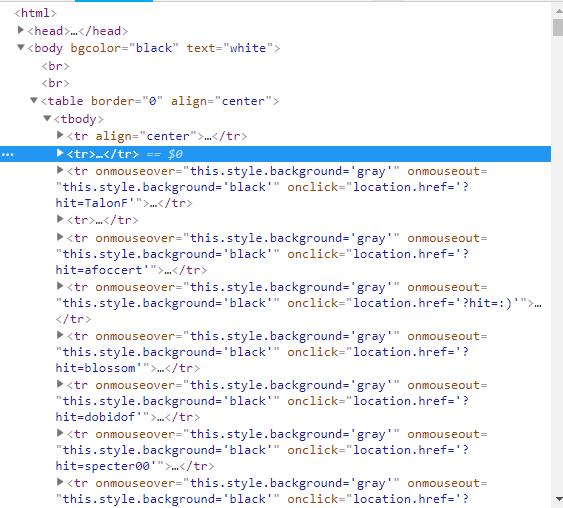Image resolution: width=563 pixels, height=508 pixels.
Task: Expand the head element node
Action: click(21, 30)
